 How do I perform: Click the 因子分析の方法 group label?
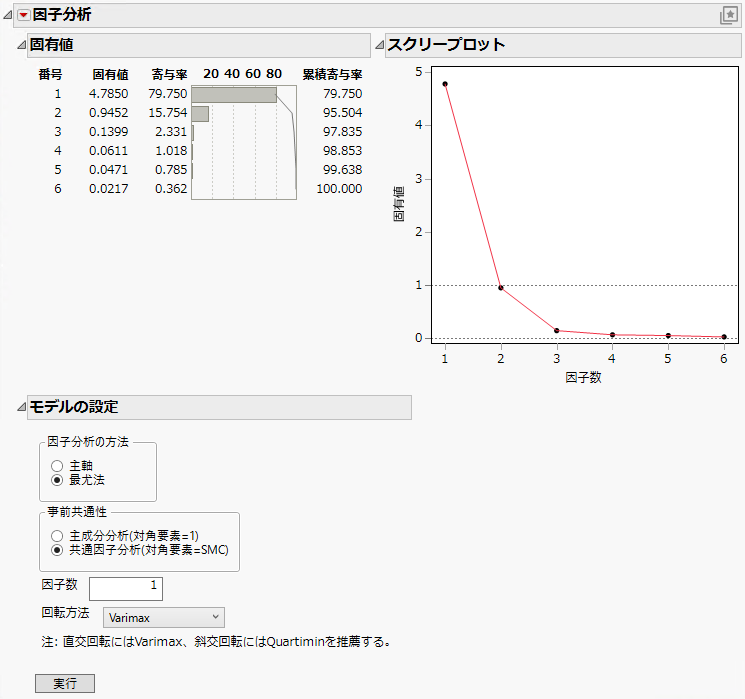coord(88,442)
